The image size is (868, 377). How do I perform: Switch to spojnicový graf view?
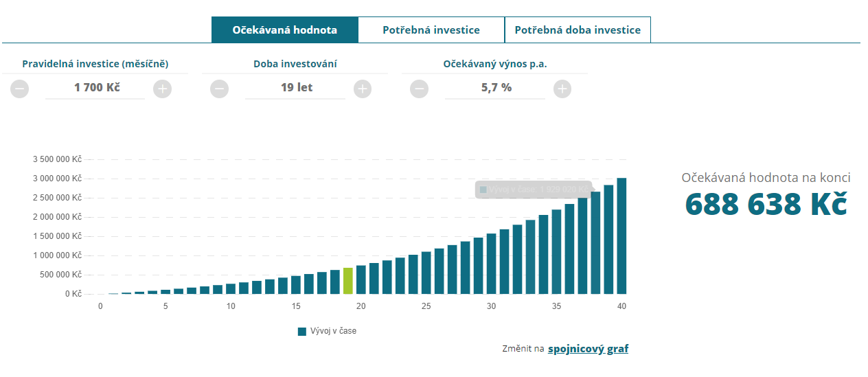click(x=588, y=349)
